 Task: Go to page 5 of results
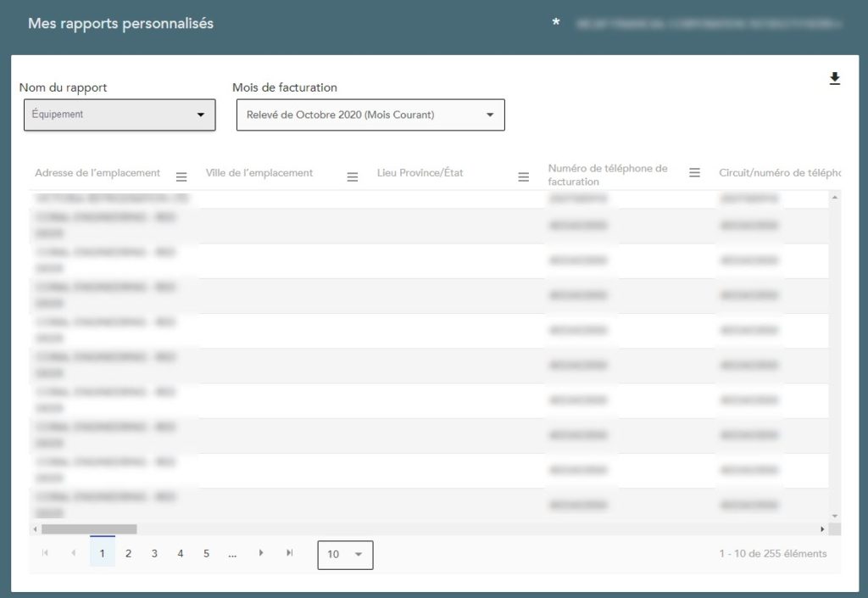click(206, 554)
